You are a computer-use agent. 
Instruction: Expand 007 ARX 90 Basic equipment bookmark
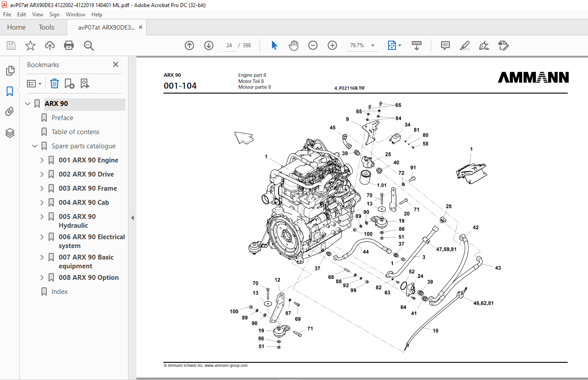coord(42,257)
